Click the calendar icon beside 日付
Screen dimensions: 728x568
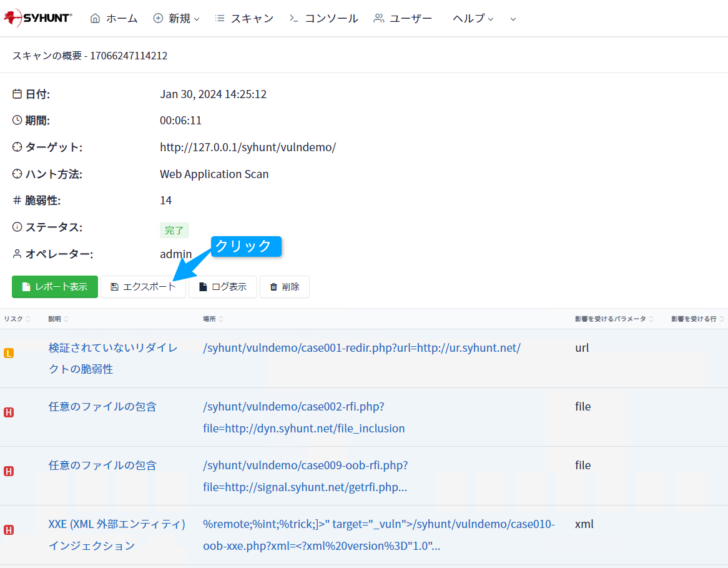pyautogui.click(x=17, y=94)
